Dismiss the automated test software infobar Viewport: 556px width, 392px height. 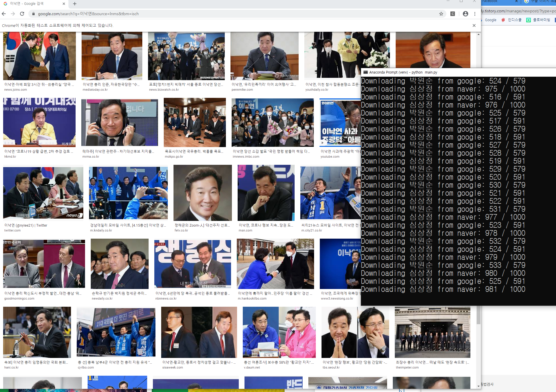(474, 25)
